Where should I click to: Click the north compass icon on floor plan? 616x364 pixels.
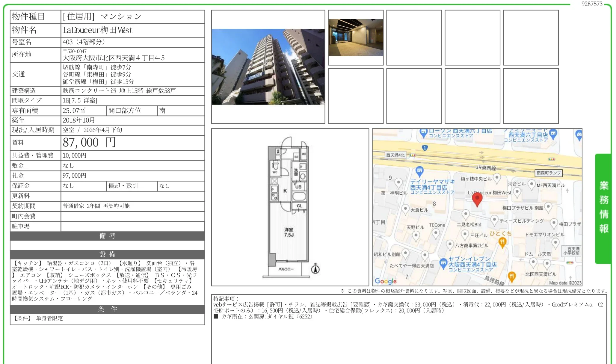(315, 269)
